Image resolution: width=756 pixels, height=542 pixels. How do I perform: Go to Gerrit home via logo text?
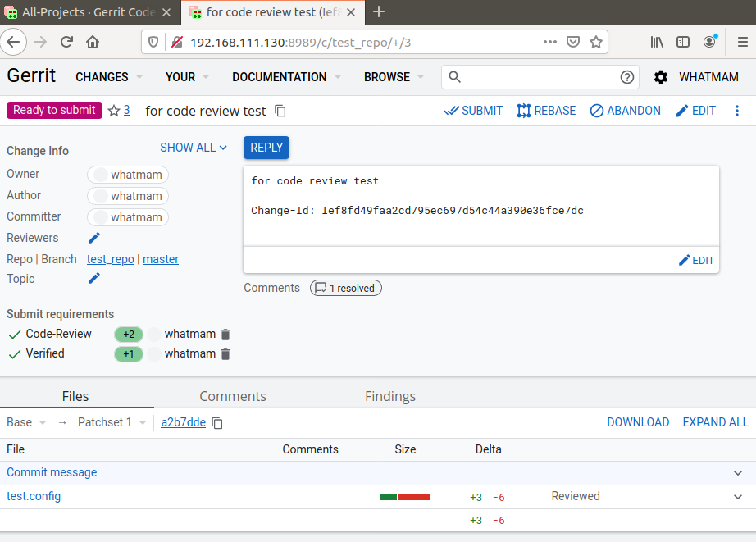pyautogui.click(x=31, y=75)
